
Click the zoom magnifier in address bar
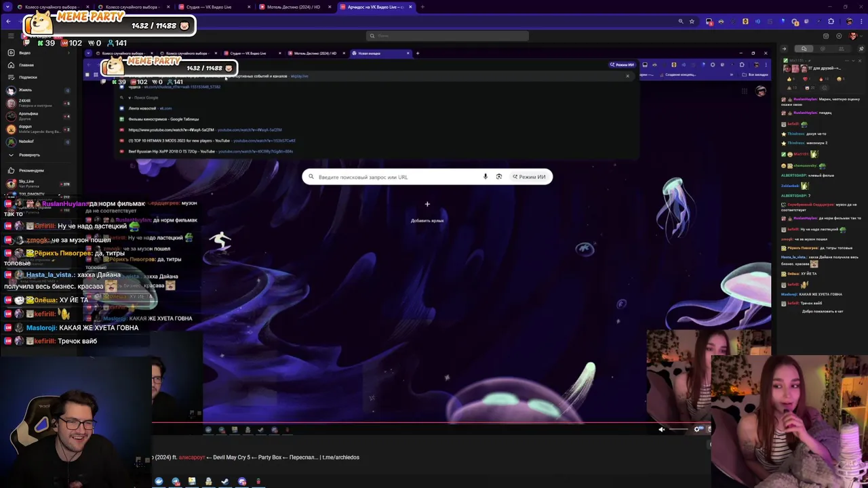(681, 22)
